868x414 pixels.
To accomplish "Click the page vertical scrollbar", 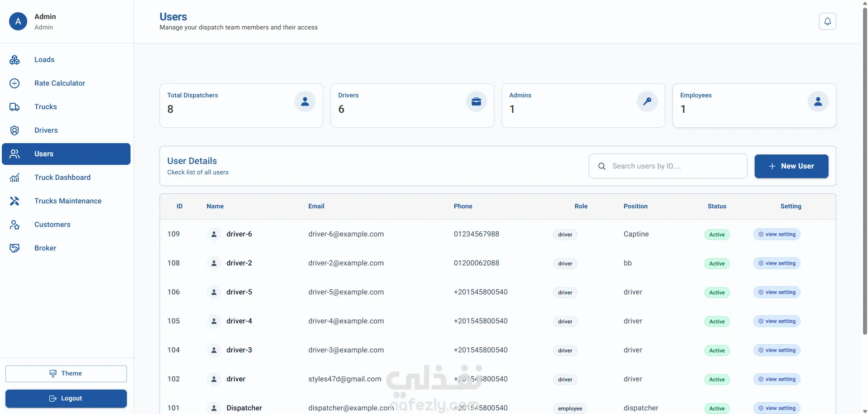I will click(x=865, y=172).
